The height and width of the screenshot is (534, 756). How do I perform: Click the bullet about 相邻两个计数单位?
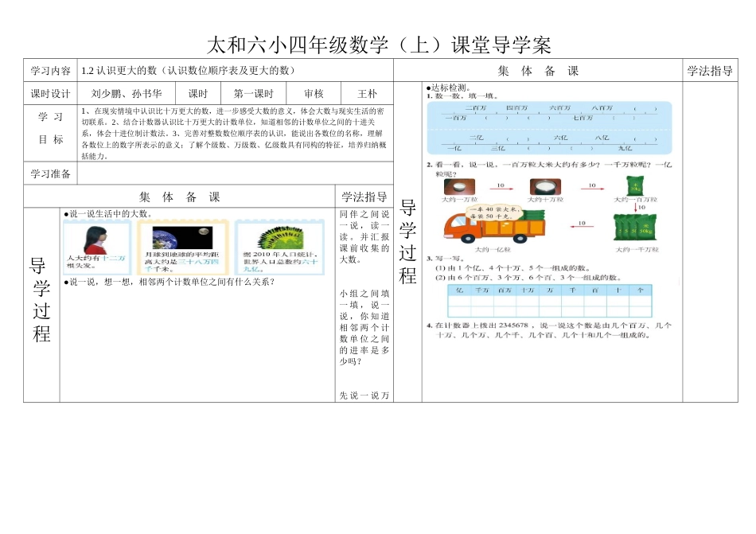pos(170,282)
